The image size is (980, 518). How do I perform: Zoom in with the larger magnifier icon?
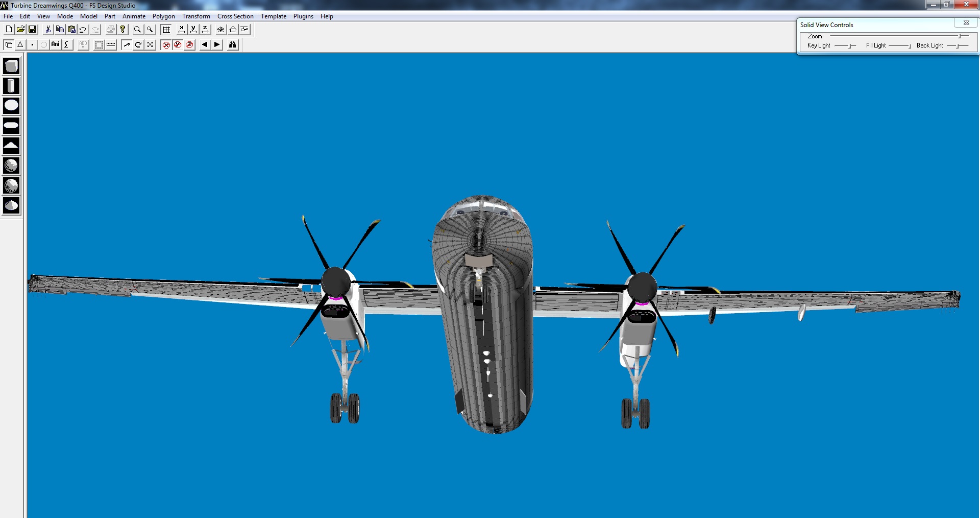click(x=138, y=30)
